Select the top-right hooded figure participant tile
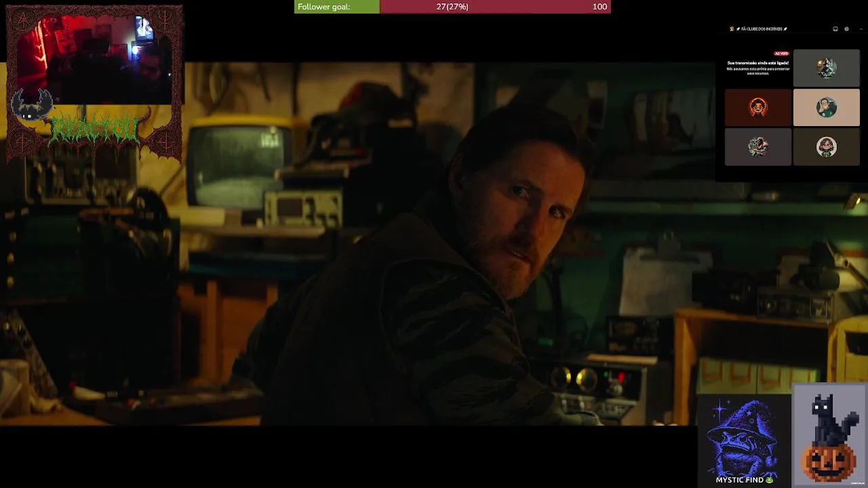 [x=826, y=68]
